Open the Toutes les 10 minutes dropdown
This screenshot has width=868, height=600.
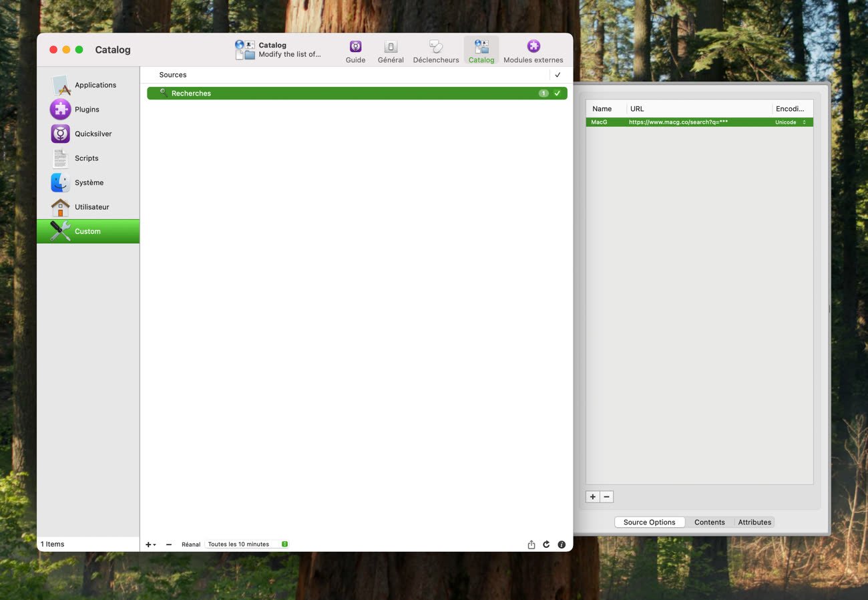247,545
